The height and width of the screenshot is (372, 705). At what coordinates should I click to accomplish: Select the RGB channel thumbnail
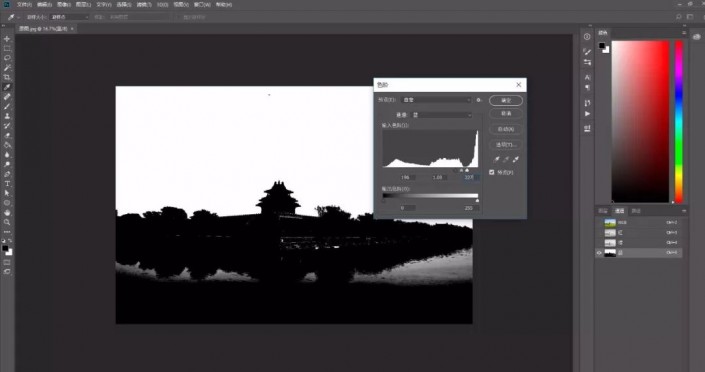point(610,223)
